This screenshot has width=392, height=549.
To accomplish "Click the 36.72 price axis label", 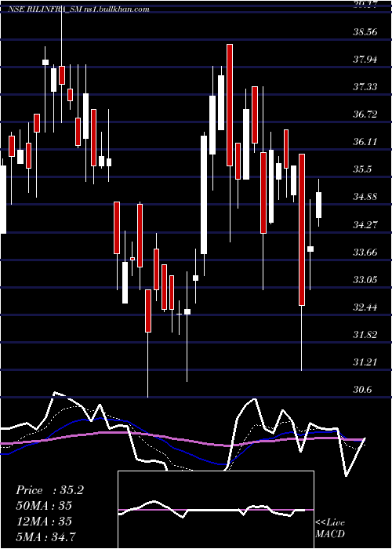I will point(365,115).
